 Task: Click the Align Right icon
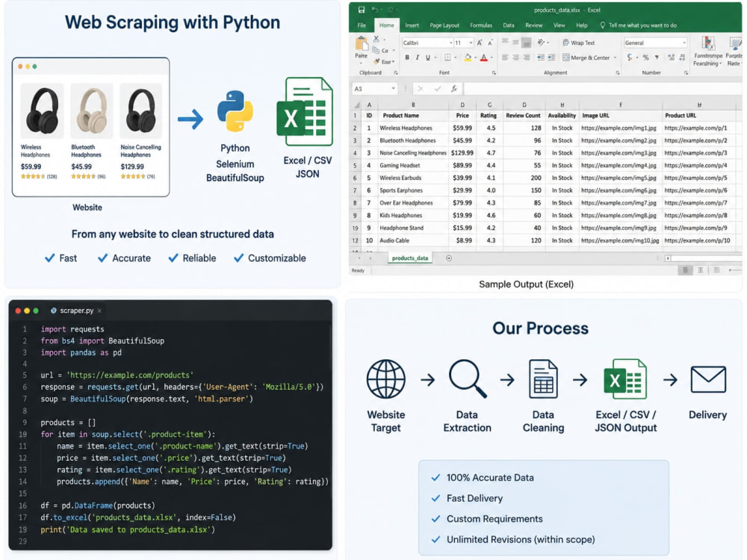(x=527, y=57)
